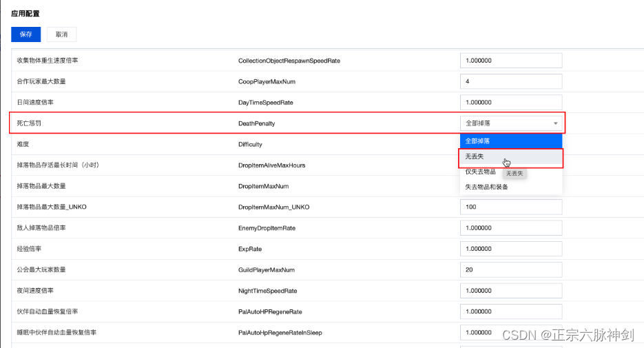Click the 难度 label

(23, 144)
